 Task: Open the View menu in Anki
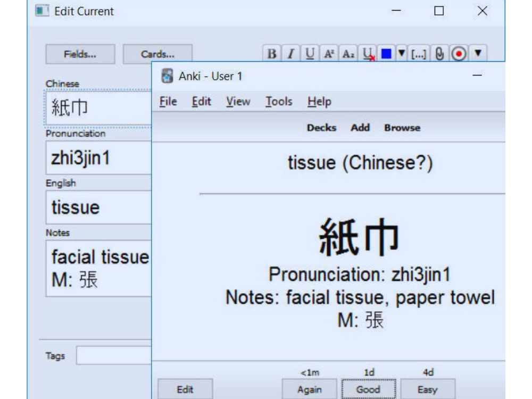click(238, 102)
